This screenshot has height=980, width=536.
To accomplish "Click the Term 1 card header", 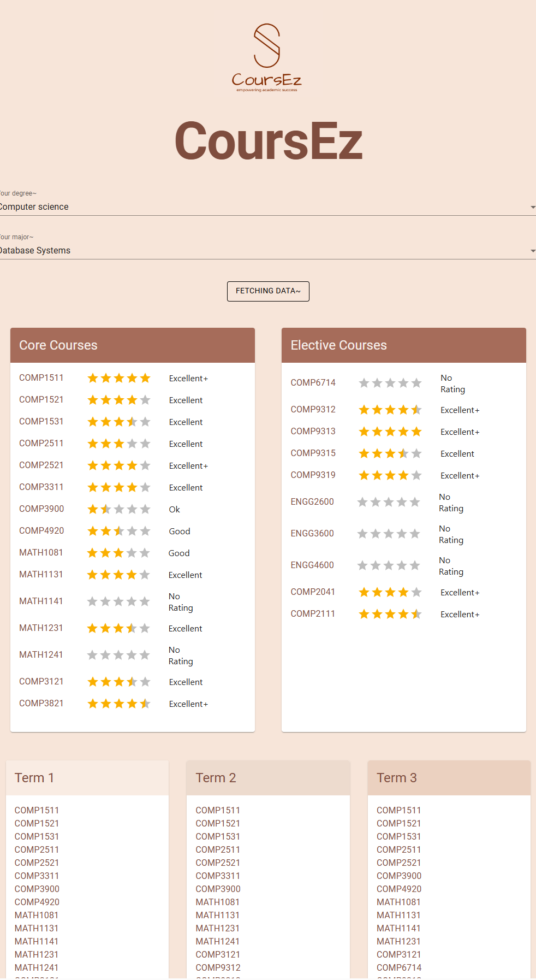I will [x=87, y=778].
